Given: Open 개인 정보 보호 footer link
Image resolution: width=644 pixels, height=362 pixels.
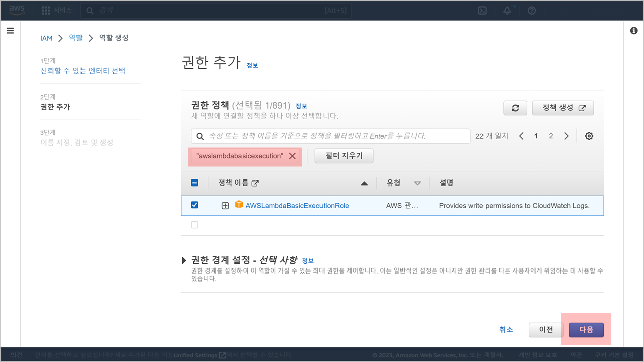Looking at the screenshot, I should 538,355.
